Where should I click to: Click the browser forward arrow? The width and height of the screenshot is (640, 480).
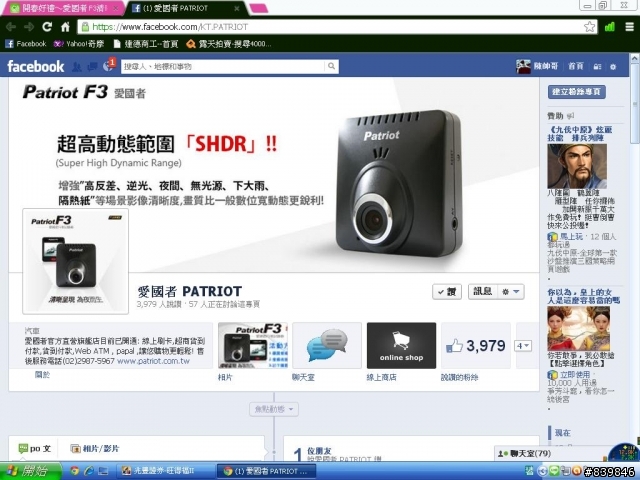pos(29,27)
